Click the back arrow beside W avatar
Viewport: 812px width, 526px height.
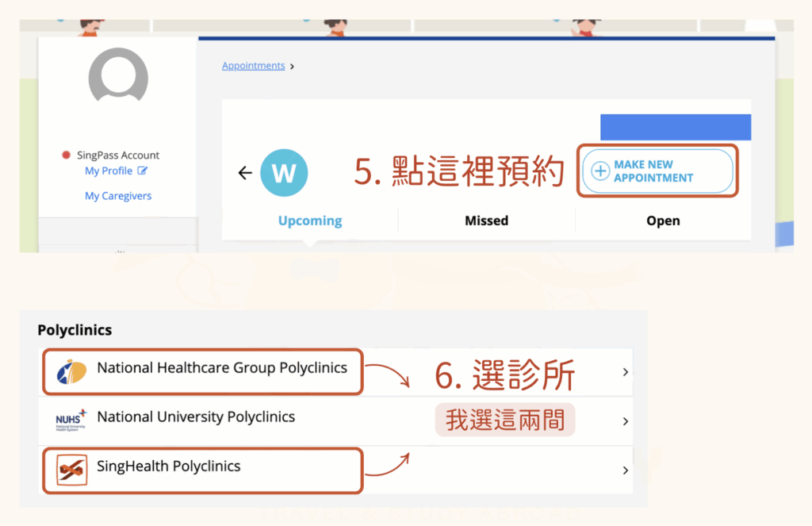tap(245, 173)
